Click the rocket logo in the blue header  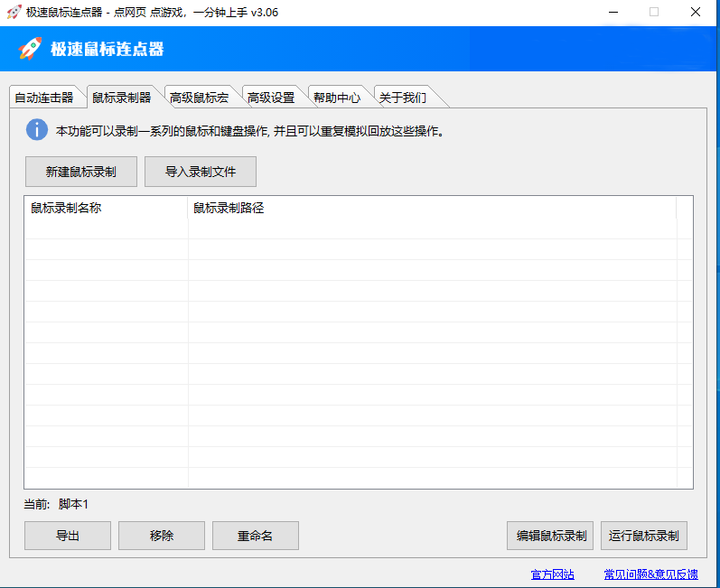[x=31, y=49]
